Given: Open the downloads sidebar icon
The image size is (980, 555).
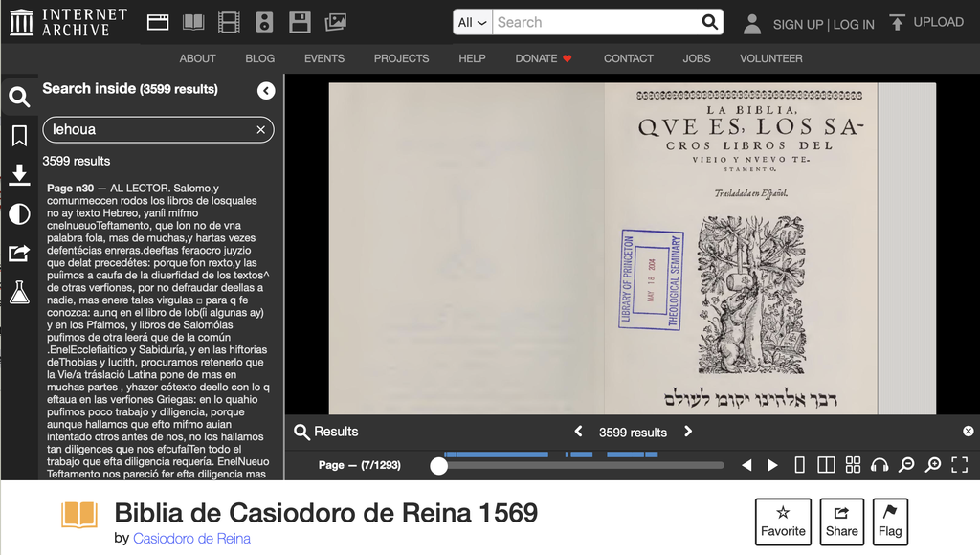Looking at the screenshot, I should tap(19, 175).
